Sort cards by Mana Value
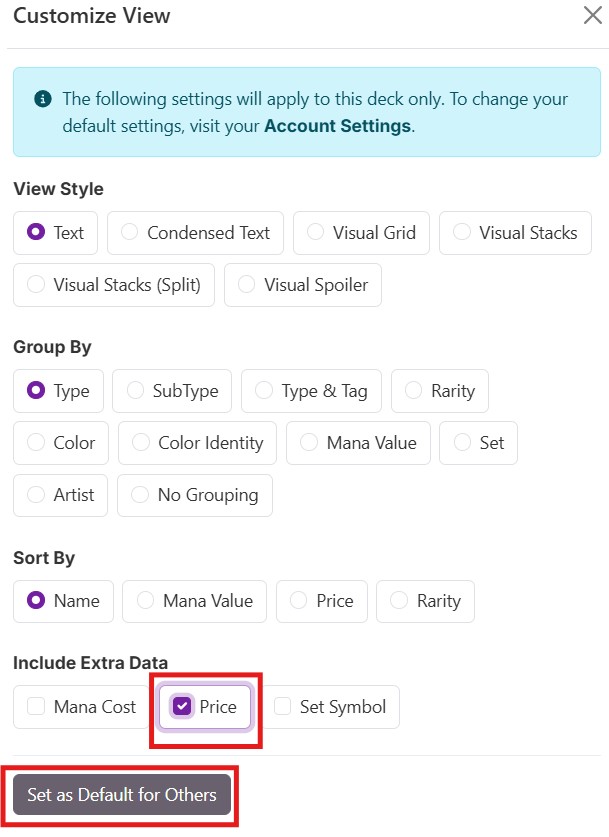Viewport: 609px width, 837px height. (194, 601)
